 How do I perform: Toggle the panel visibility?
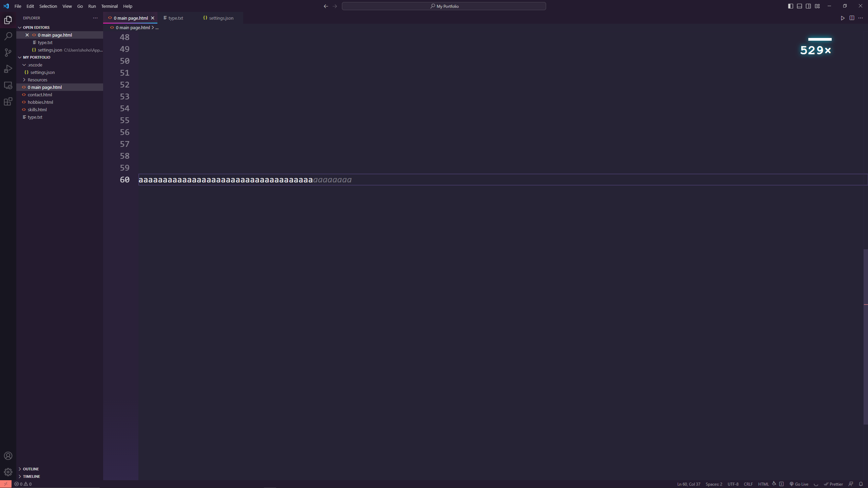pyautogui.click(x=799, y=6)
